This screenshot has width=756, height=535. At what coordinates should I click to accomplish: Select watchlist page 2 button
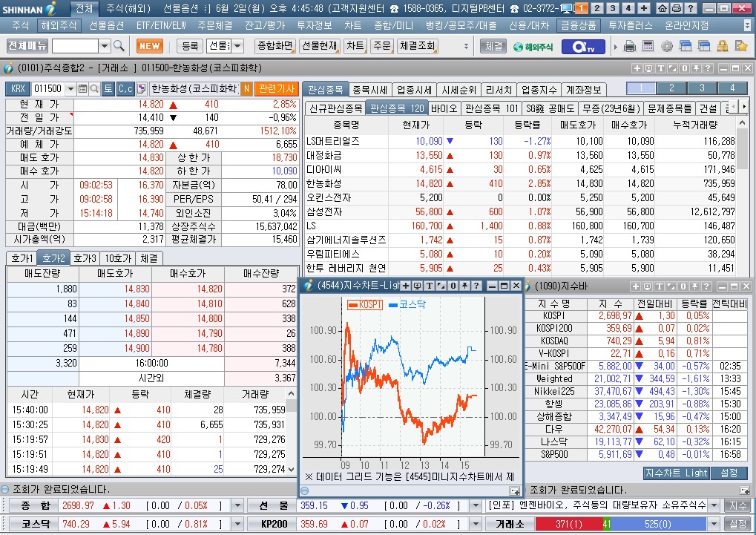click(671, 88)
